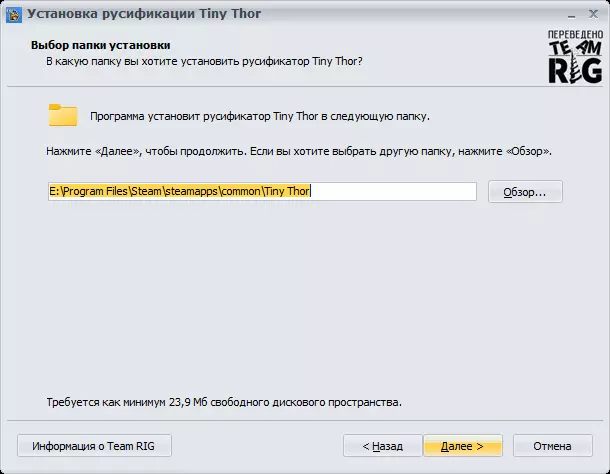This screenshot has height=474, width=610.
Task: Click the yellow folder icon
Action: click(63, 115)
